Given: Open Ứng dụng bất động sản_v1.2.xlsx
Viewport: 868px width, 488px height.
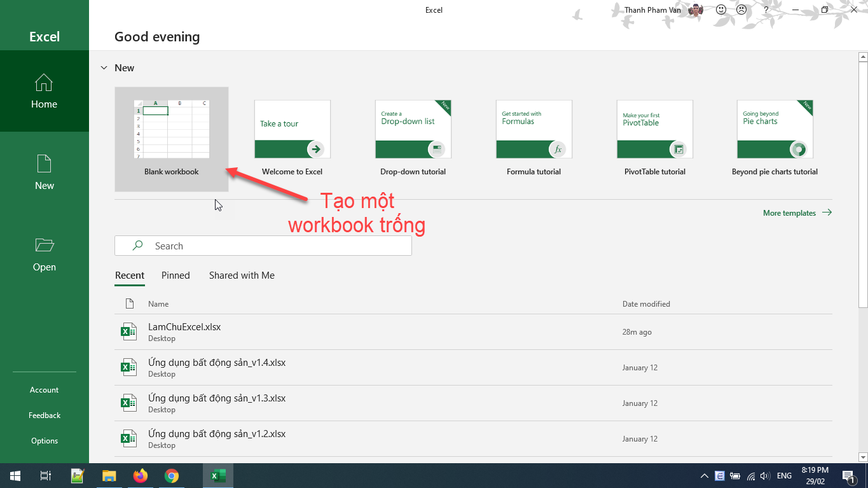Looking at the screenshot, I should tap(473, 439).
